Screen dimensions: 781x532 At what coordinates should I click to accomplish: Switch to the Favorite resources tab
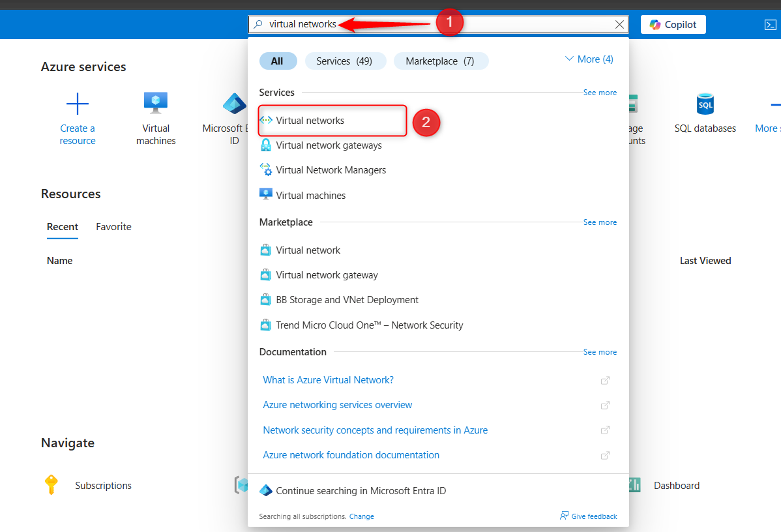(113, 227)
